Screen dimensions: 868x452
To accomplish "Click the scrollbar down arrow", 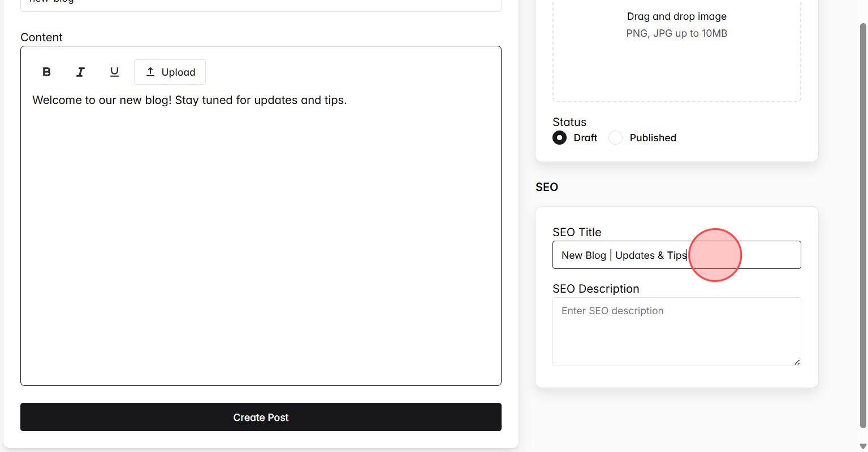I will pyautogui.click(x=863, y=446).
